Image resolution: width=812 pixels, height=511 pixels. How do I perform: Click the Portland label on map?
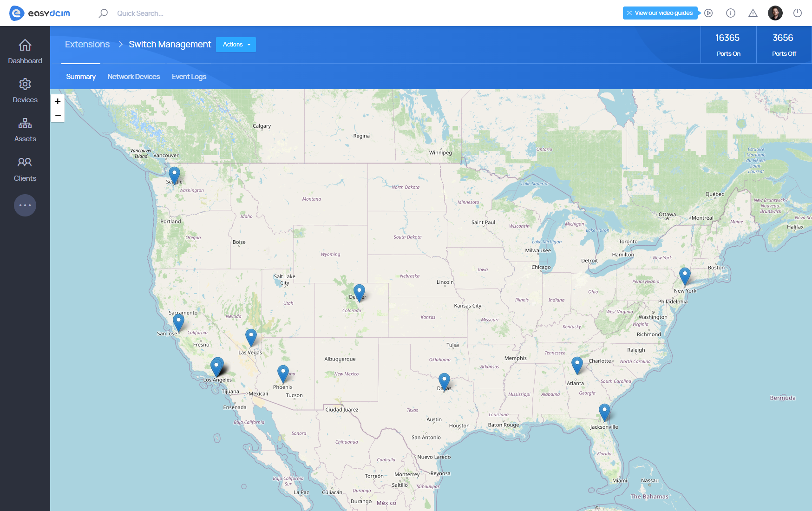coord(170,222)
